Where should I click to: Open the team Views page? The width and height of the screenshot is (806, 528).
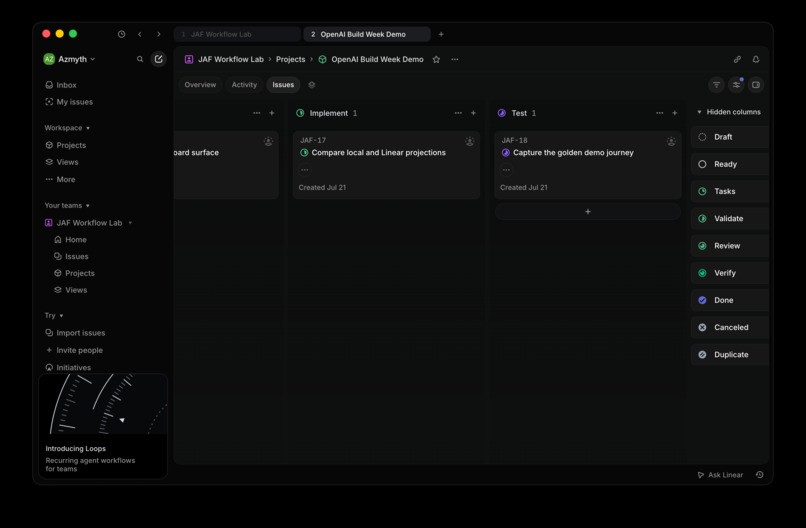71,290
